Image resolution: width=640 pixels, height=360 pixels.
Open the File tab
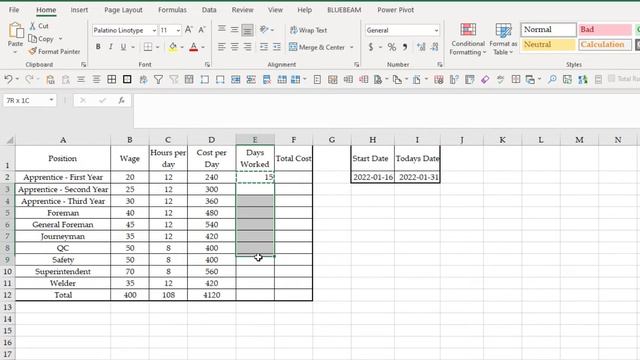click(x=14, y=10)
